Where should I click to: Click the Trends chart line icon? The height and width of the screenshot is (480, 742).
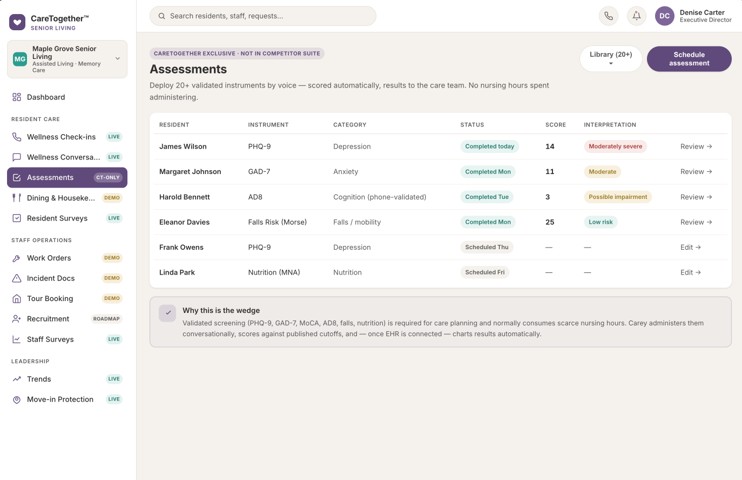coord(17,379)
